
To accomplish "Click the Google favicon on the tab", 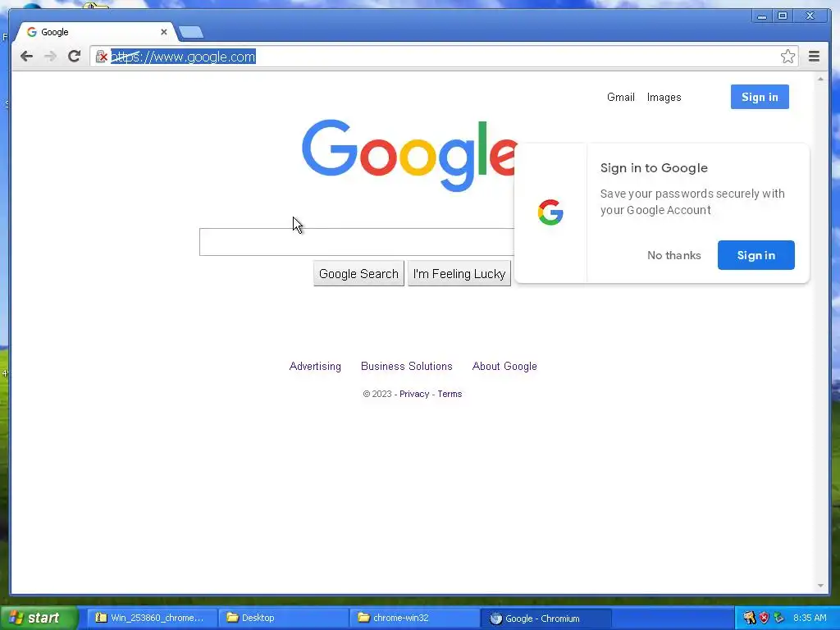I will [32, 32].
